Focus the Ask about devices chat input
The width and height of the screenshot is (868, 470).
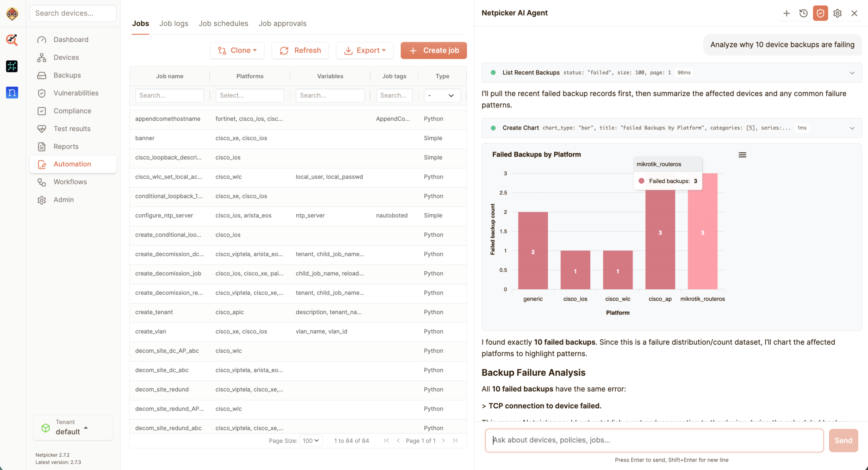coord(654,441)
